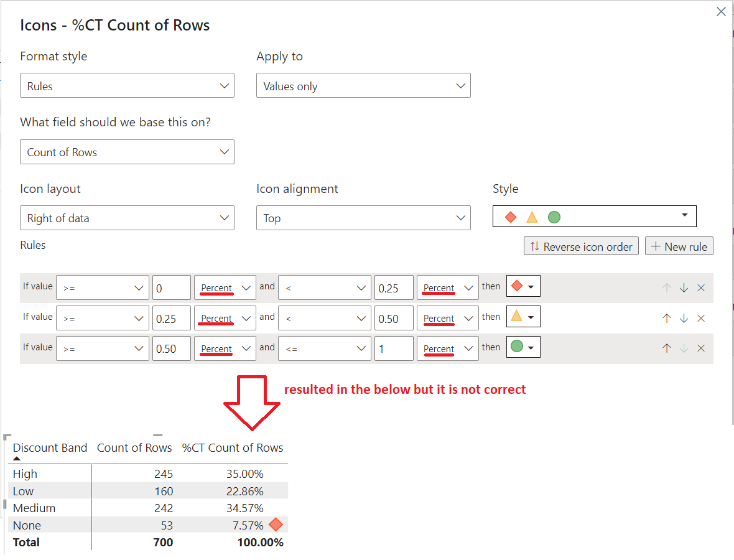Sort table by Discount Band column header

point(50,447)
